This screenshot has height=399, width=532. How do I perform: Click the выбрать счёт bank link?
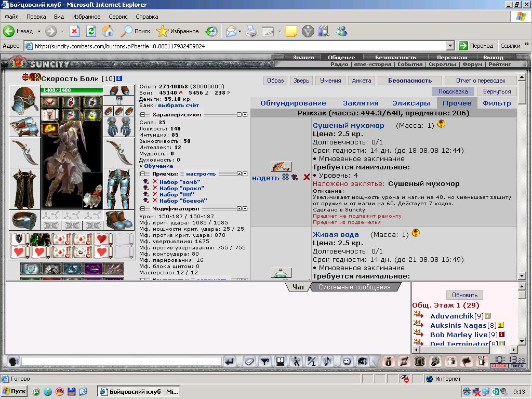(x=179, y=105)
